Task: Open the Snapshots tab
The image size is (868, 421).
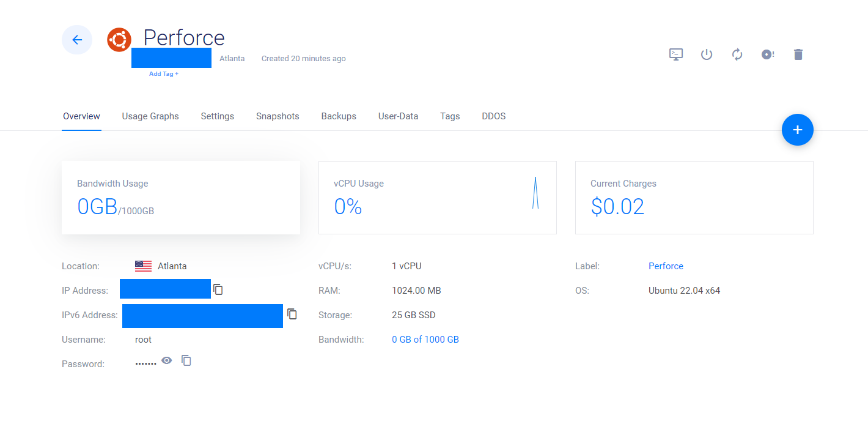Action: (x=278, y=116)
